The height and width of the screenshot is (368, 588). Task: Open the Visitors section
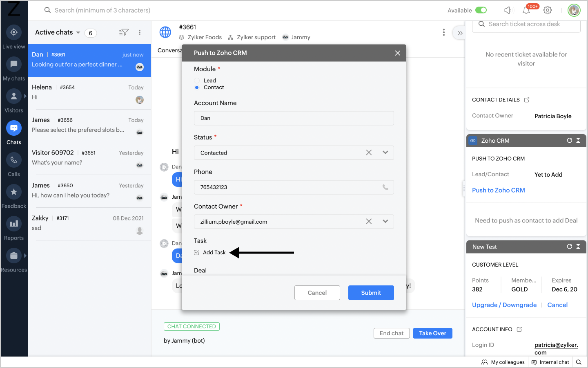coord(14,101)
